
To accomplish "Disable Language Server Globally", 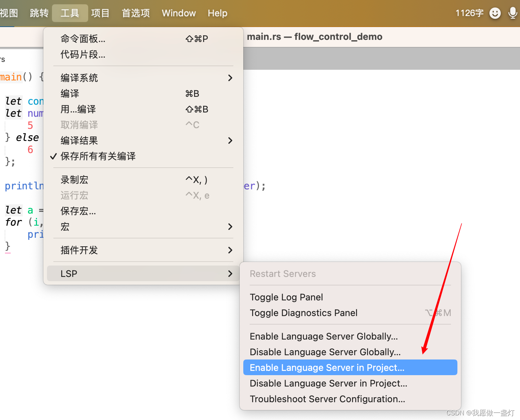I will [x=325, y=352].
